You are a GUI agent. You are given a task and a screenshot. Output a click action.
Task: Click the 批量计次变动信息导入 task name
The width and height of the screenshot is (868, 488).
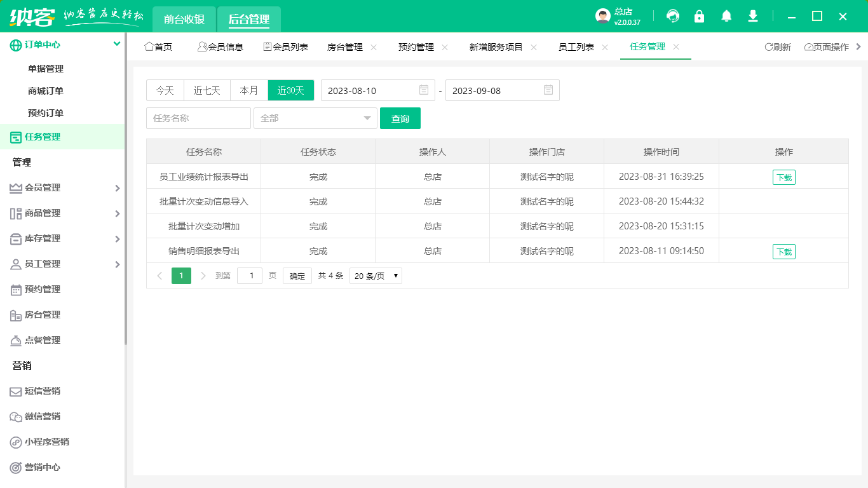204,201
